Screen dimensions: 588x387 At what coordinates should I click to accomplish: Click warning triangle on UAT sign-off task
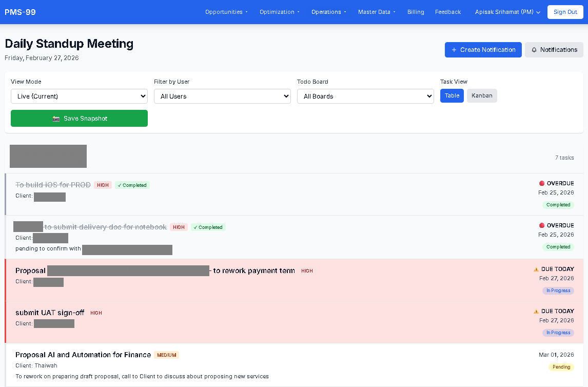coord(536,311)
